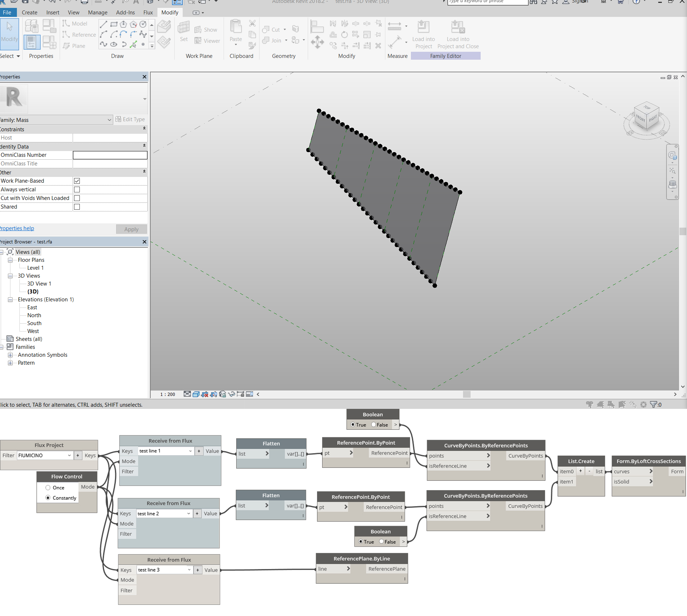This screenshot has height=616, width=687.
Task: Select the Once radio in Flow Control
Action: [48, 488]
